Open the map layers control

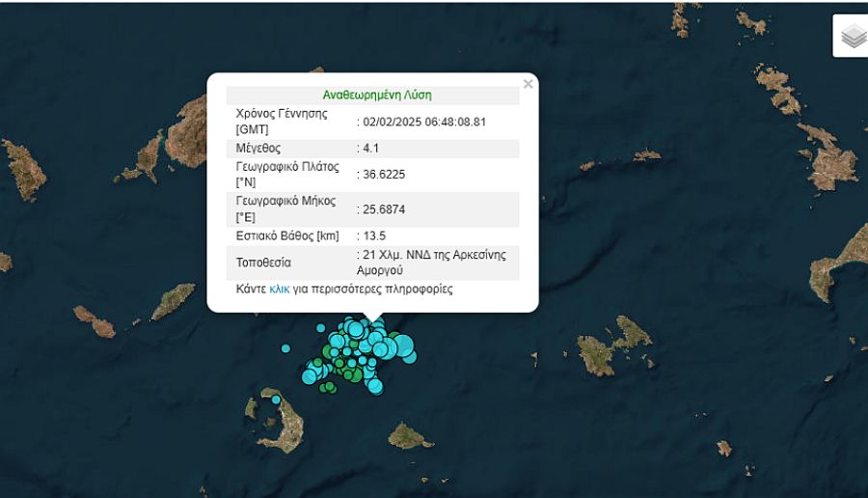pyautogui.click(x=854, y=37)
